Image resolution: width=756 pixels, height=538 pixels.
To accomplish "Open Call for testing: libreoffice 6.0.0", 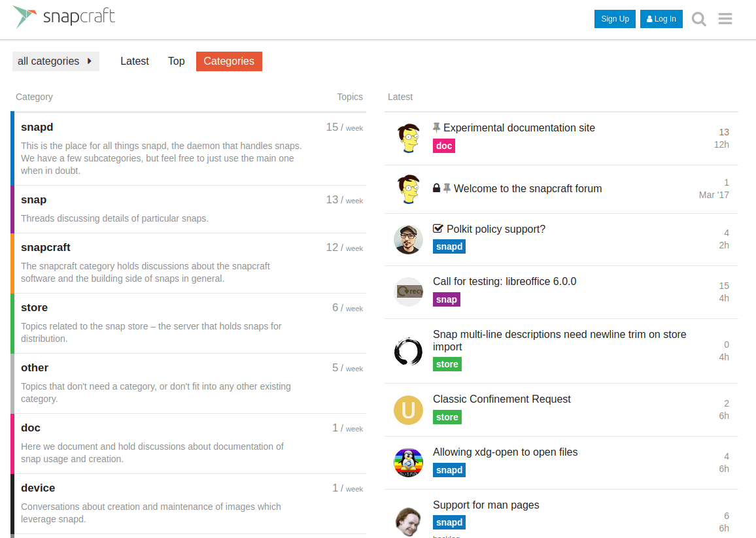I will click(x=505, y=282).
